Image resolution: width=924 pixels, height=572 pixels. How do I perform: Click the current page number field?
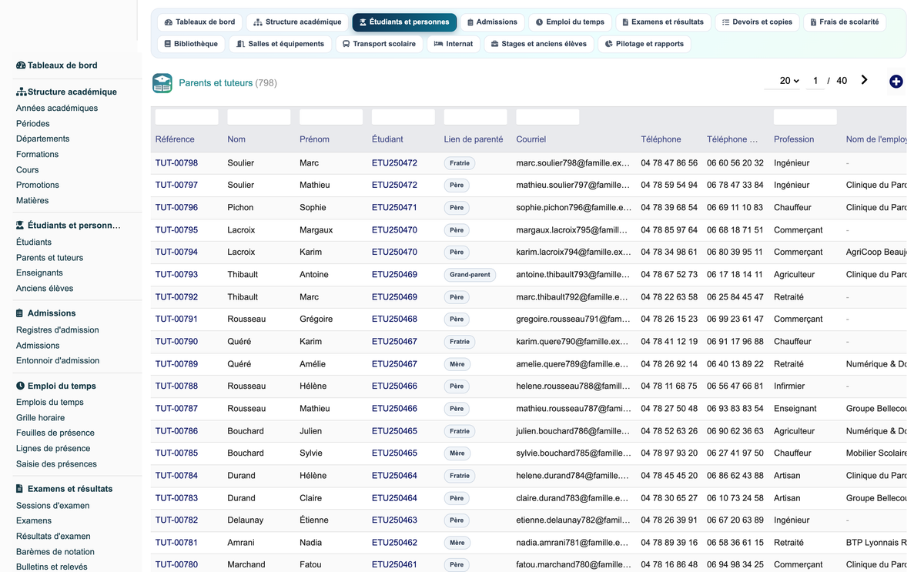(x=815, y=81)
